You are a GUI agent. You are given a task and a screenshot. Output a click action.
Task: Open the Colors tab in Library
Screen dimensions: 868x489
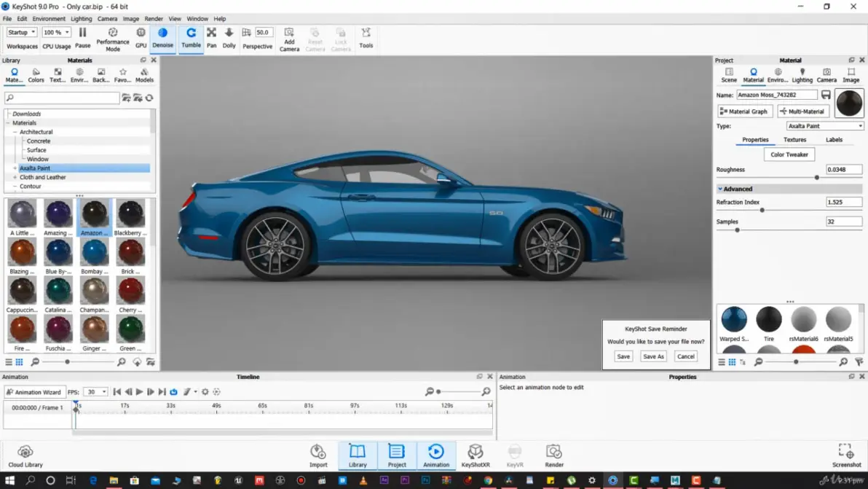[x=36, y=75]
